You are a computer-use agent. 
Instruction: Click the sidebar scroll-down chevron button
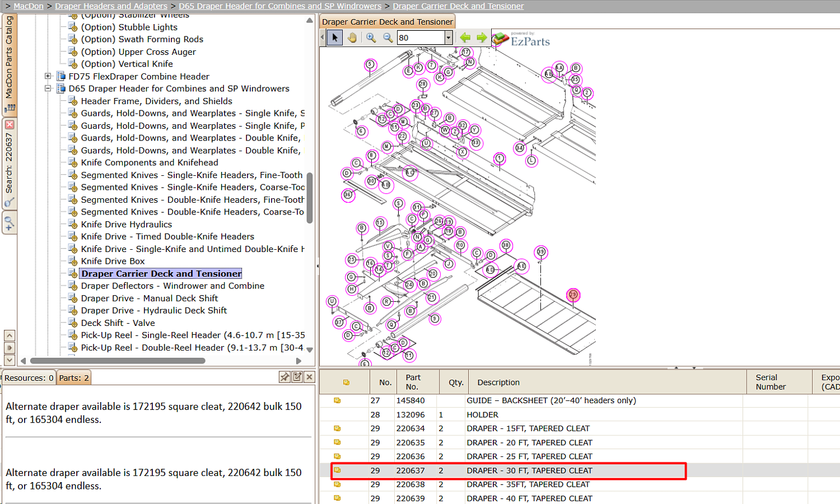[x=10, y=360]
